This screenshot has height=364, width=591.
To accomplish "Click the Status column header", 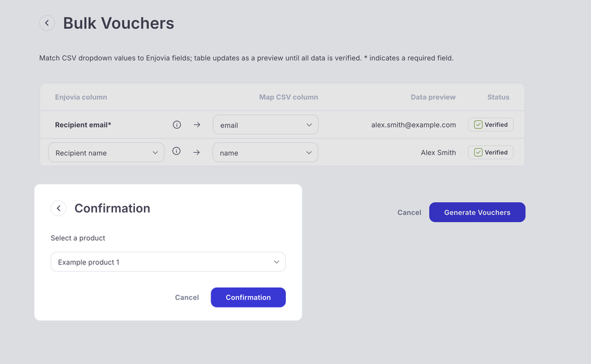I will click(x=498, y=98).
